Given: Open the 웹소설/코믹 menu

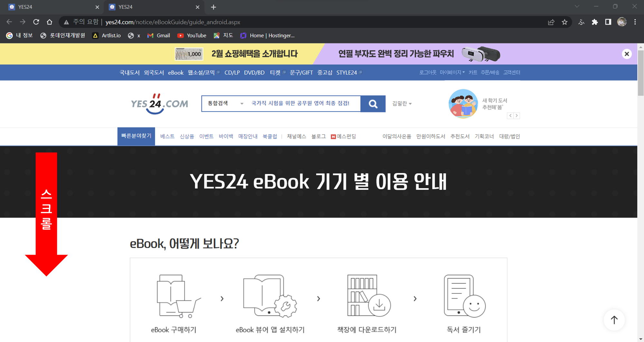Looking at the screenshot, I should (x=201, y=73).
